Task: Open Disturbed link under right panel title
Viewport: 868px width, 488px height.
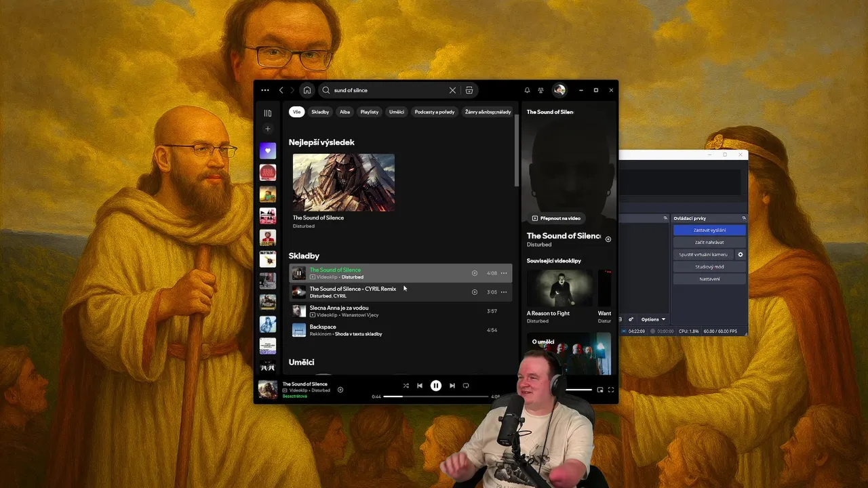Action: click(x=539, y=245)
